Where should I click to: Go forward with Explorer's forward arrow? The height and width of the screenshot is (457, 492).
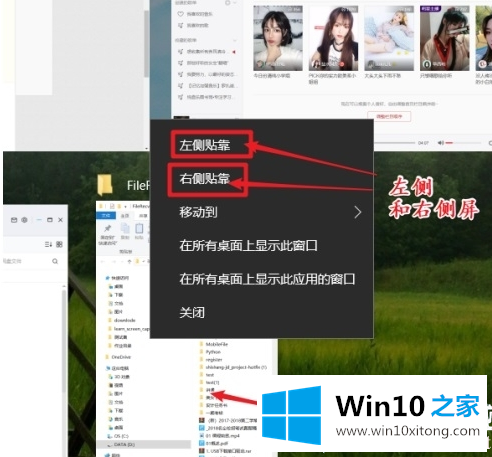pos(114,262)
